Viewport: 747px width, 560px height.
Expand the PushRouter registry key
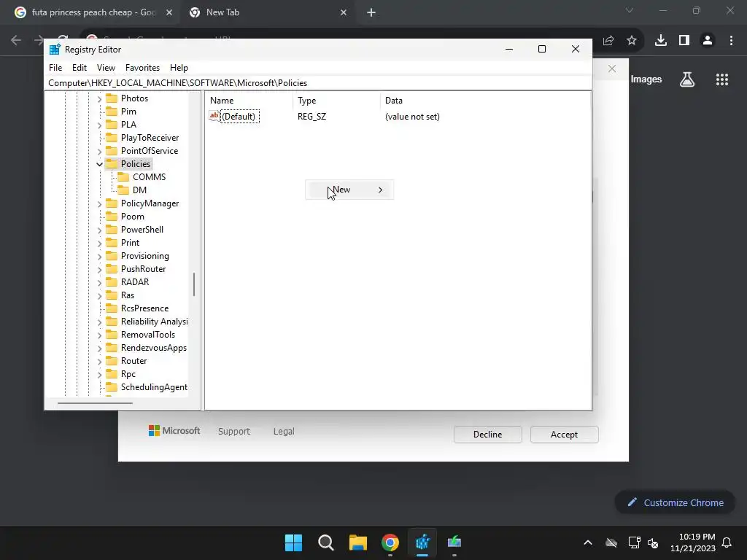click(99, 270)
